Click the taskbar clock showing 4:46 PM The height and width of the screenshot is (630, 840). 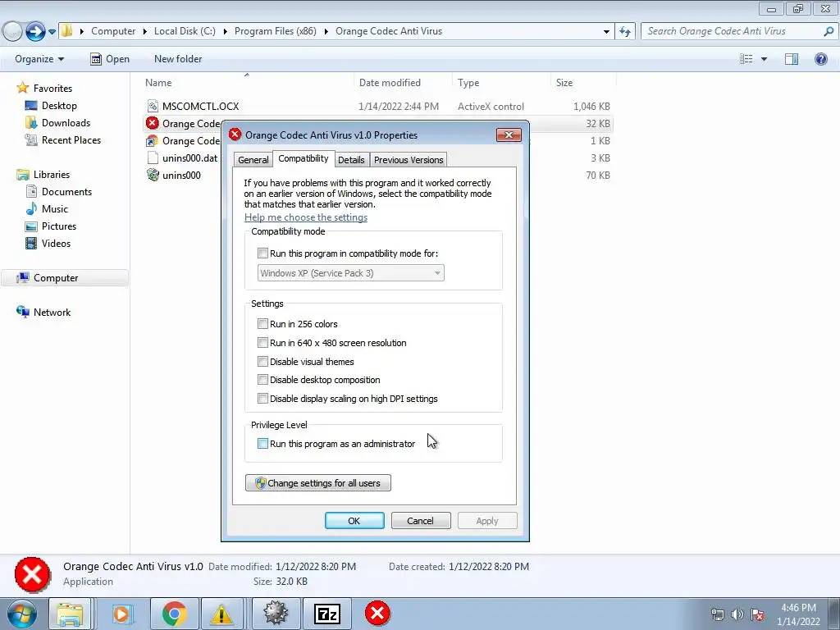pos(798,614)
